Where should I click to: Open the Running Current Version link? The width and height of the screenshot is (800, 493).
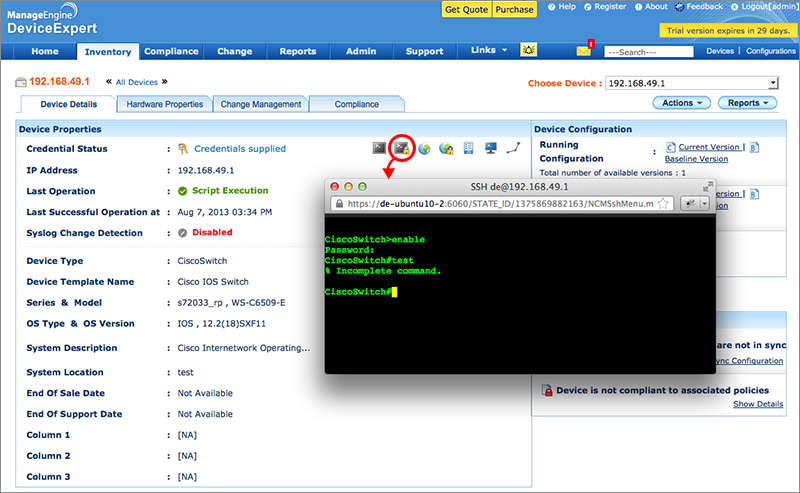point(709,147)
